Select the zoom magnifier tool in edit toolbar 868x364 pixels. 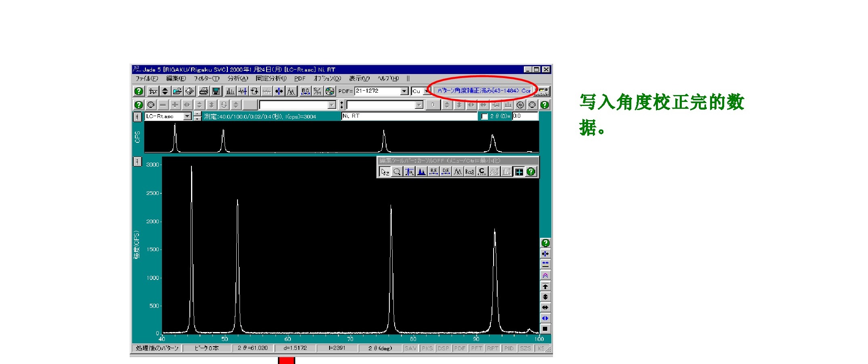(397, 172)
